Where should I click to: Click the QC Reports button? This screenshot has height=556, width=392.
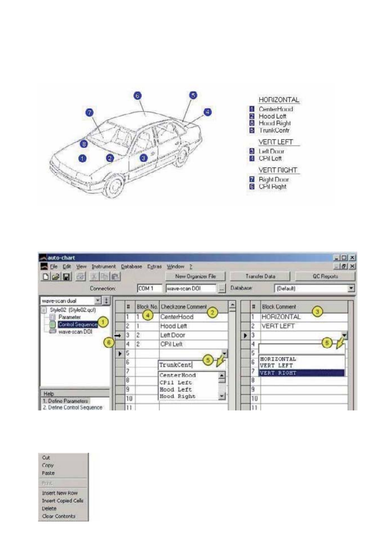pyautogui.click(x=325, y=276)
